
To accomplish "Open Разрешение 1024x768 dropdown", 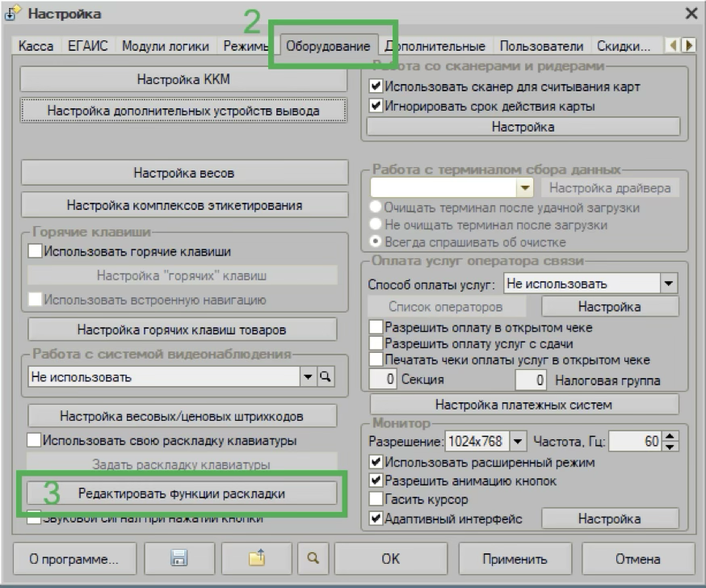I will click(x=518, y=441).
